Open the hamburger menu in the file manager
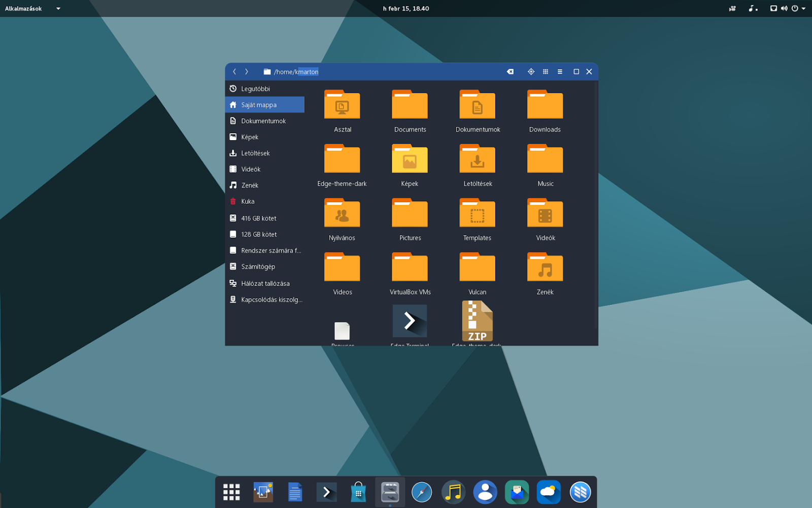Screen dimensions: 812x508 coord(560,72)
